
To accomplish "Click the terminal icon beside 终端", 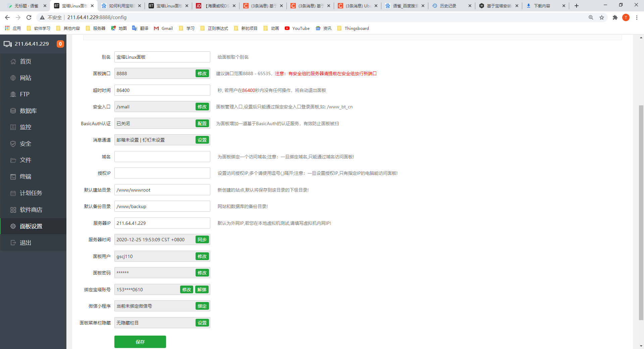I will click(x=13, y=177).
